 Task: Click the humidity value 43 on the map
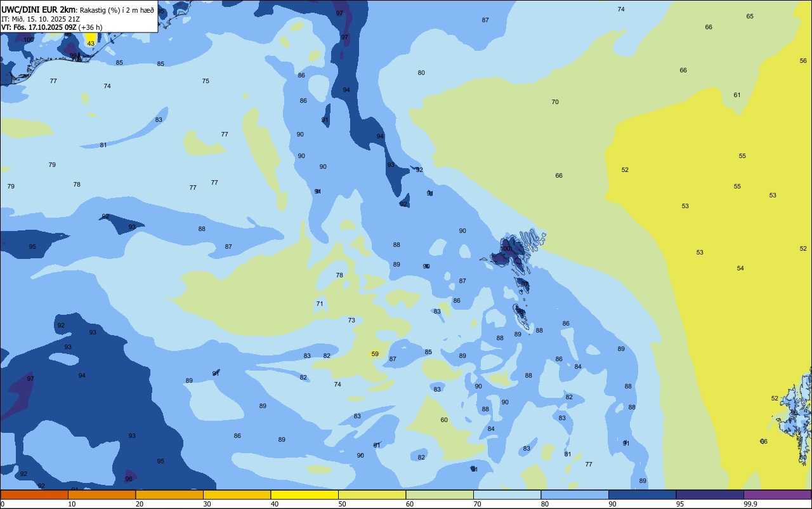click(91, 44)
